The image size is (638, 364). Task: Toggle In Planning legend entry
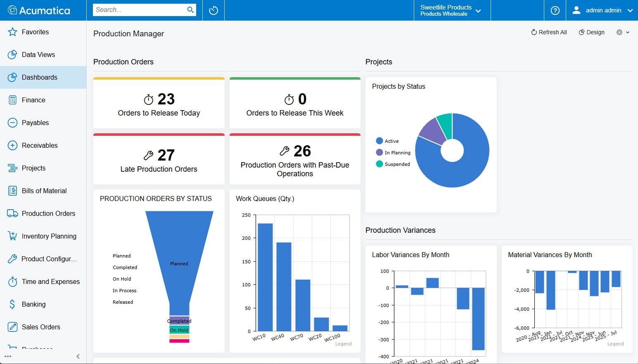[396, 152]
